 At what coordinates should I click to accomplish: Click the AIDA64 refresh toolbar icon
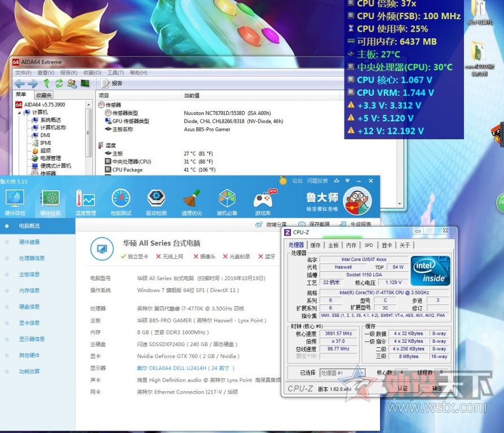point(59,83)
